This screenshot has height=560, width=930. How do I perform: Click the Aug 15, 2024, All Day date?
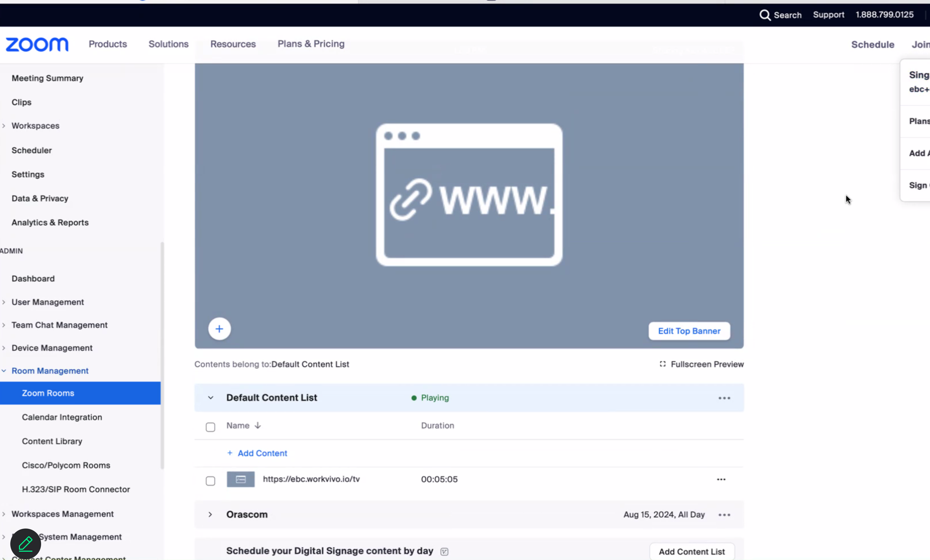tap(664, 515)
